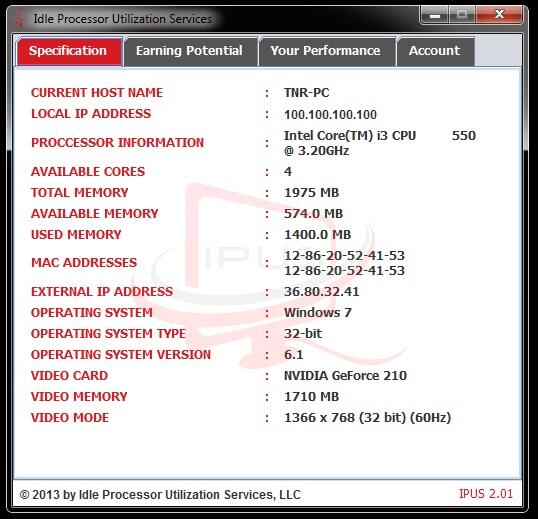
Task: Maximize the IPUS window
Action: coord(462,15)
